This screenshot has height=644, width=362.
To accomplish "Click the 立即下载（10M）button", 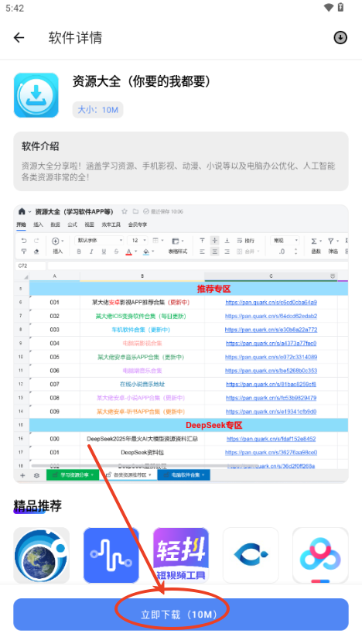I will point(181,615).
